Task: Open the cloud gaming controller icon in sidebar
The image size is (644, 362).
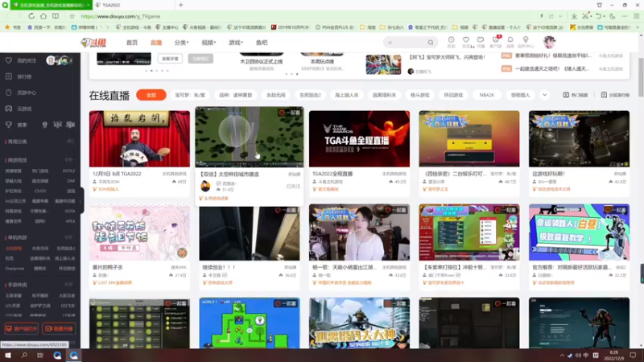Action: (x=9, y=109)
